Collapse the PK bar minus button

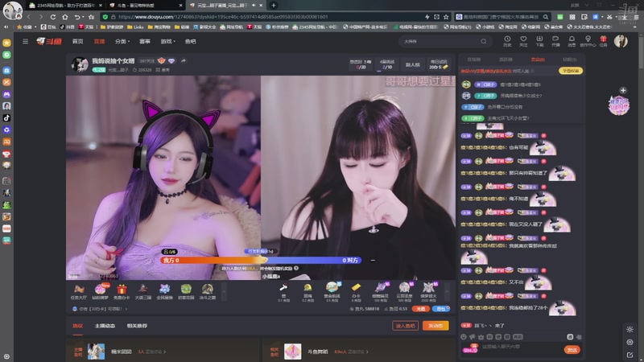373,260
